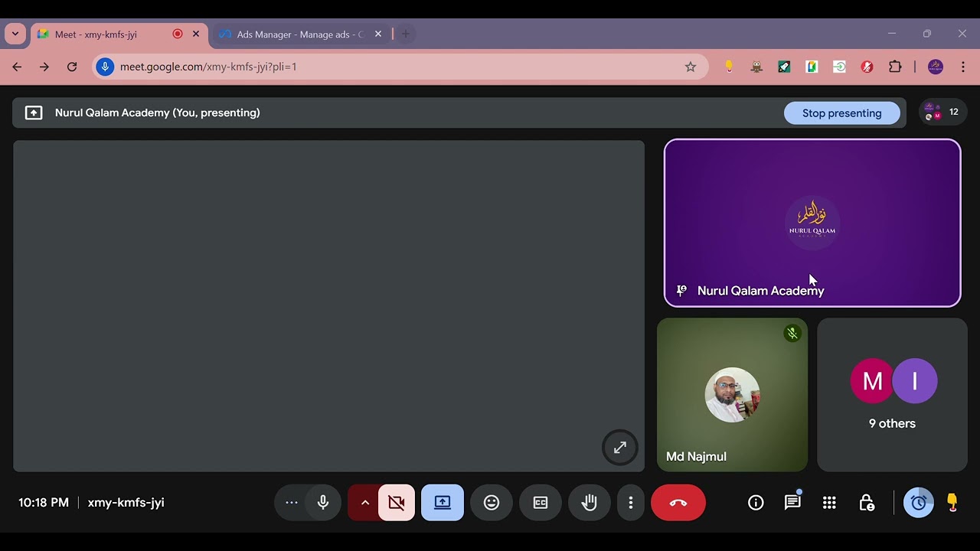Turn on the camera with the crossed-out camera button

[397, 503]
